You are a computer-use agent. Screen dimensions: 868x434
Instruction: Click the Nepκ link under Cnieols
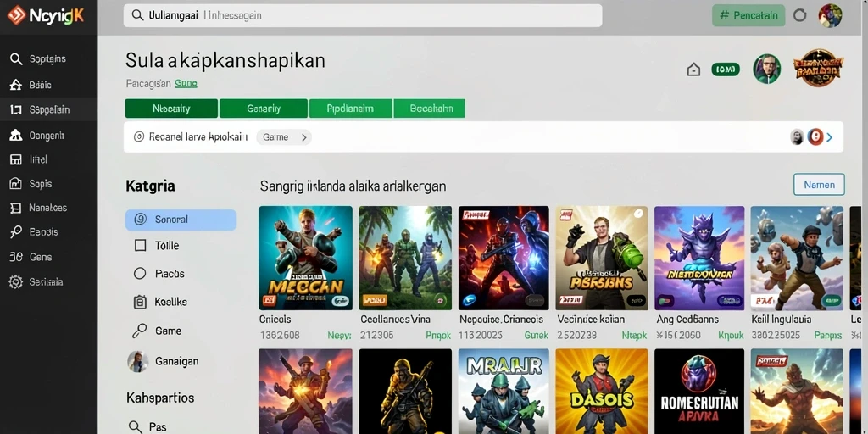[x=339, y=336]
